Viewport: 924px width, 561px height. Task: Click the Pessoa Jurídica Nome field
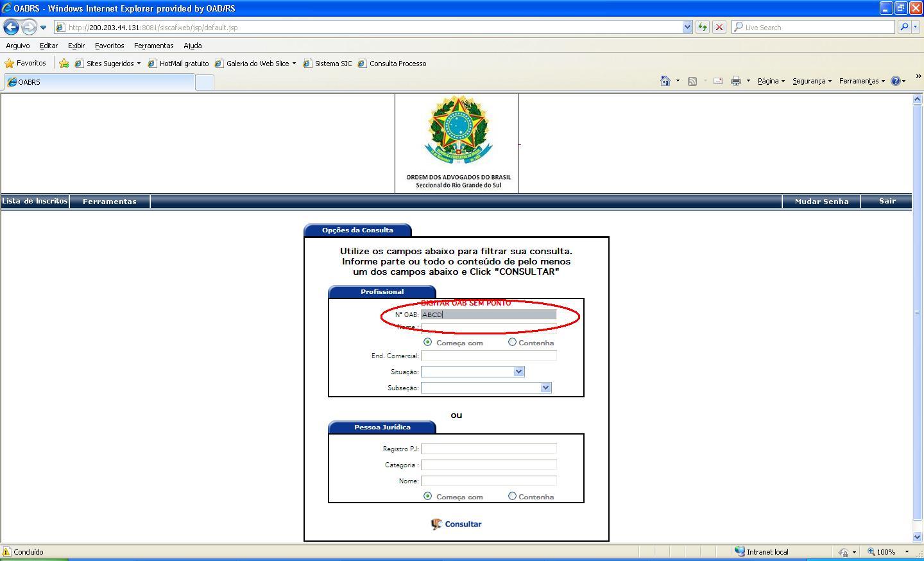pos(488,481)
